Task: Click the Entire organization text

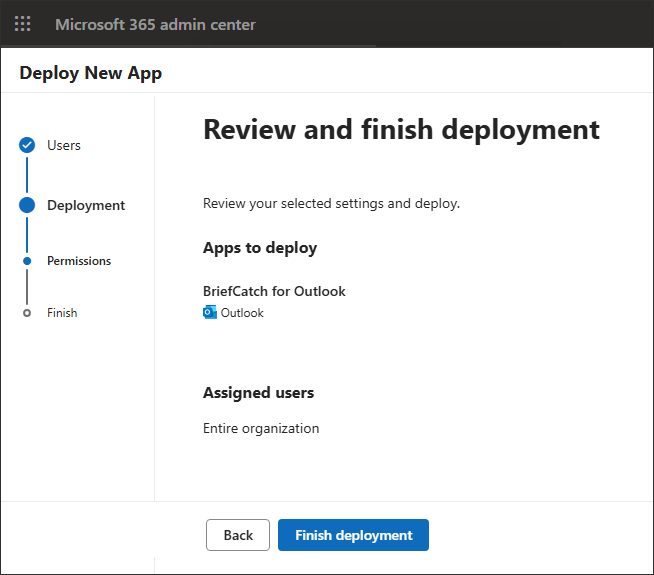Action: pos(261,428)
